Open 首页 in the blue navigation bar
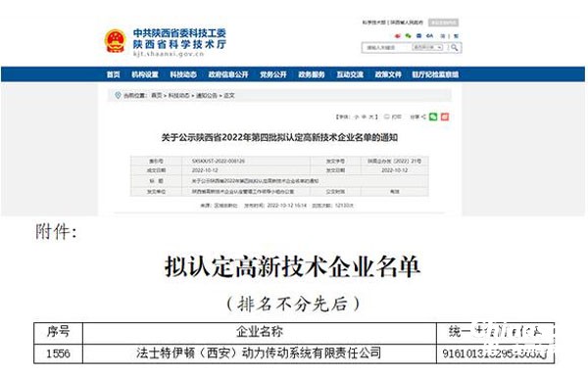The width and height of the screenshot is (588, 376). click(114, 74)
